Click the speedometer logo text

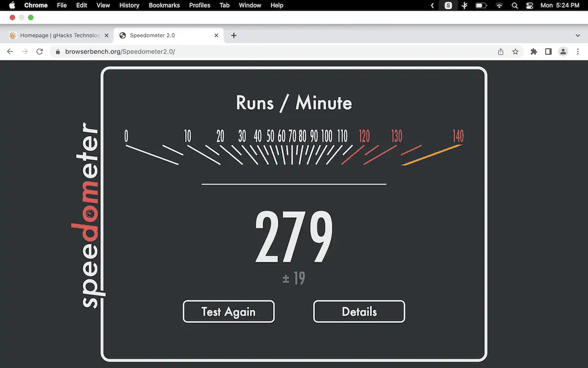90,215
